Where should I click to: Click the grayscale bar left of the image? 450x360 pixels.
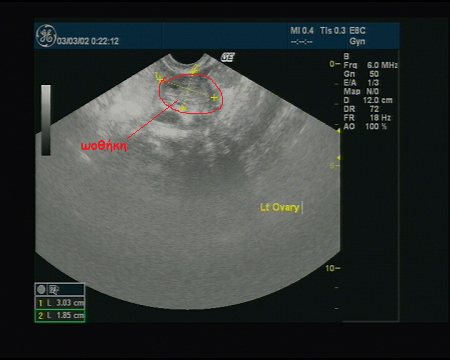point(46,120)
